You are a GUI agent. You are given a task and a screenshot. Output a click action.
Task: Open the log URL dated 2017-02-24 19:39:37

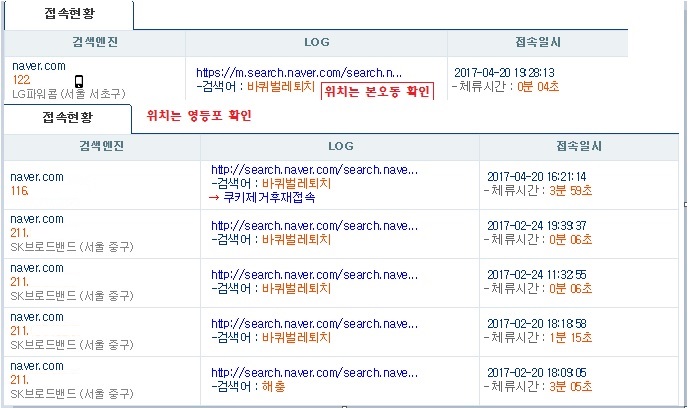point(314,226)
